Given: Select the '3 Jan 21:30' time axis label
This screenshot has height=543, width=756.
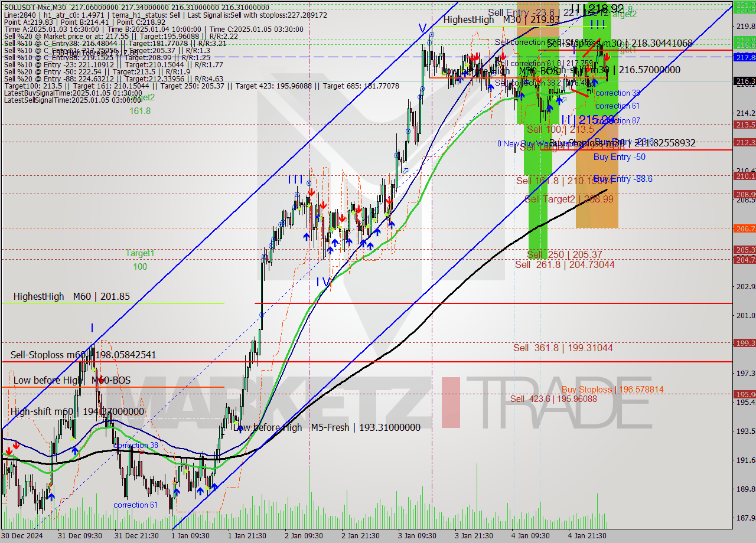Looking at the screenshot, I should 474,536.
